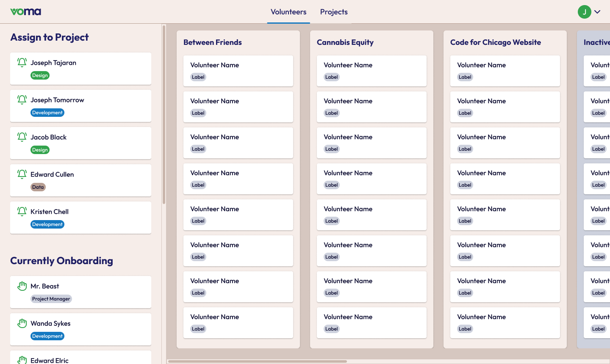Screen dimensions: 610x364
Task: Click the Data tag on Edward Cullen's card
Action: (38, 187)
